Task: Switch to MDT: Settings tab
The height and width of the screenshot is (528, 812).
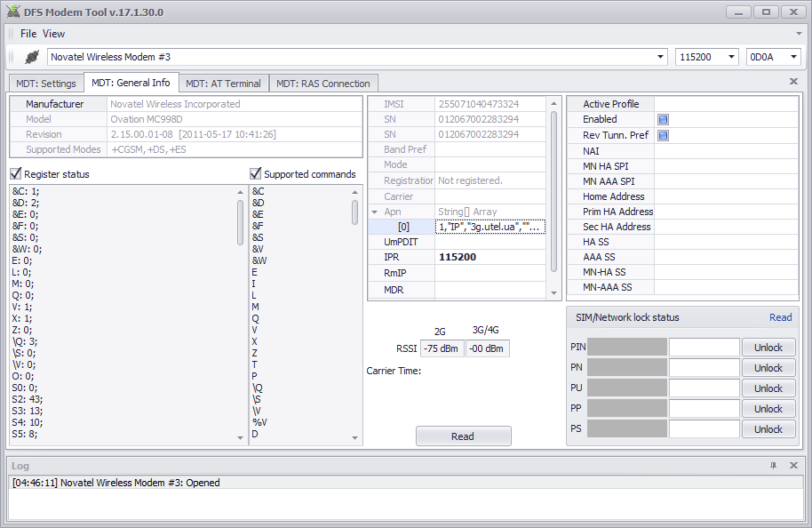Action: point(46,84)
